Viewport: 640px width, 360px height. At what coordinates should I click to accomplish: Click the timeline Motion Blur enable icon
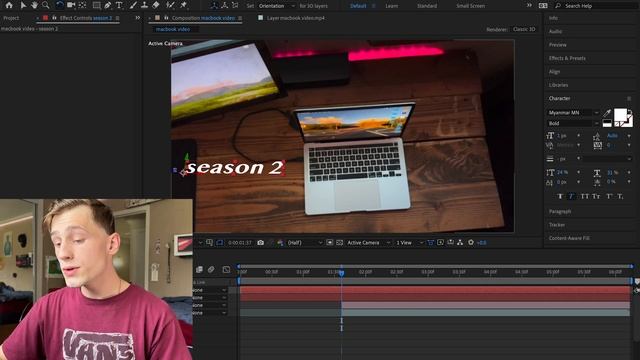tap(211, 269)
